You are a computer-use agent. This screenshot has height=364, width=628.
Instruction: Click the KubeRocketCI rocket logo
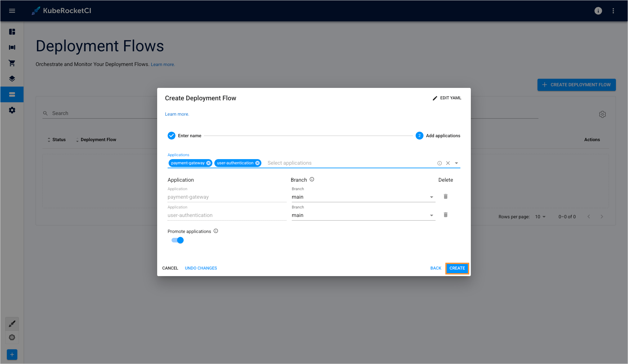pos(36,10)
